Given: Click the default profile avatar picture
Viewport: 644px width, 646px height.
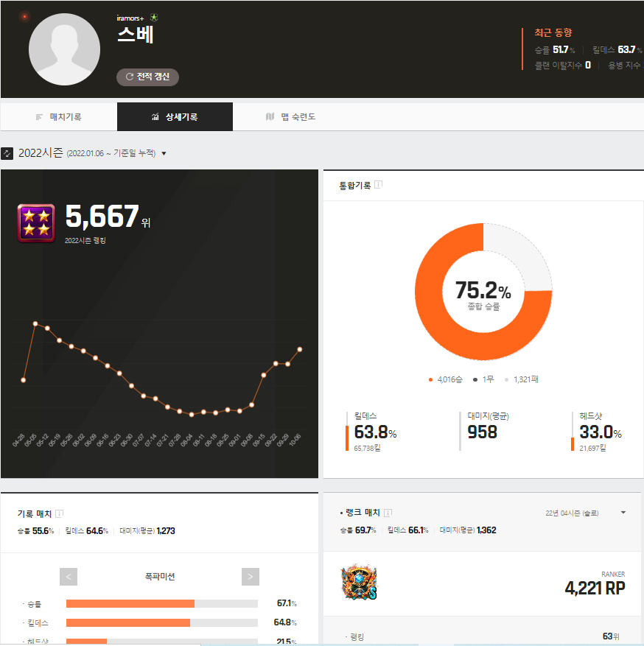Looking at the screenshot, I should tap(64, 49).
